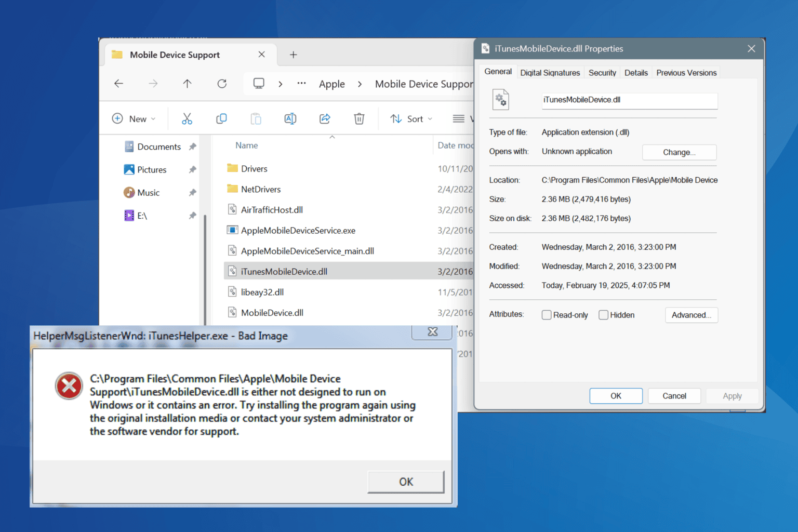Click OK in Bad Image error dialog
The height and width of the screenshot is (532, 798).
pos(406,482)
